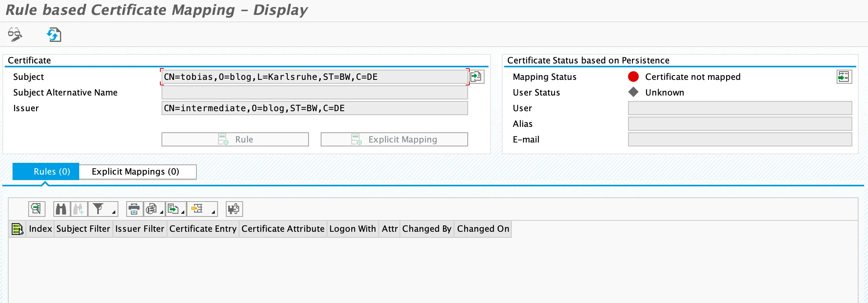
Task: Open the Export dropdown with green arrow
Action: pos(176,209)
